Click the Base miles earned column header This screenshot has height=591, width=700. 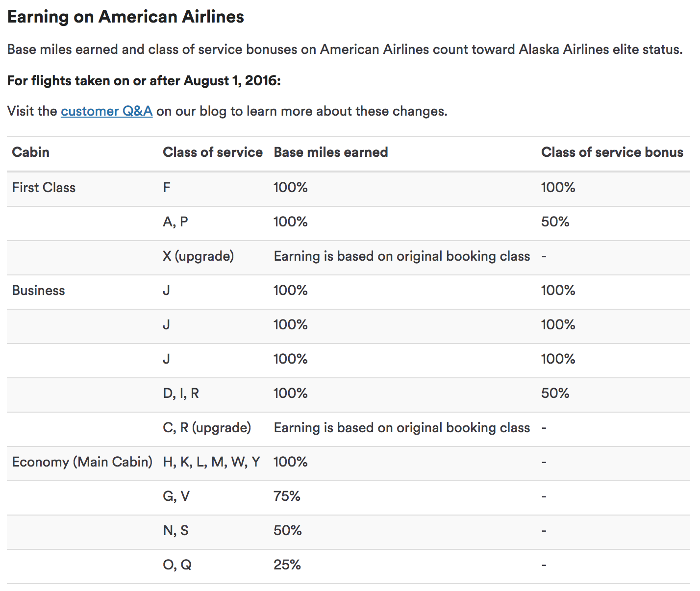330,152
